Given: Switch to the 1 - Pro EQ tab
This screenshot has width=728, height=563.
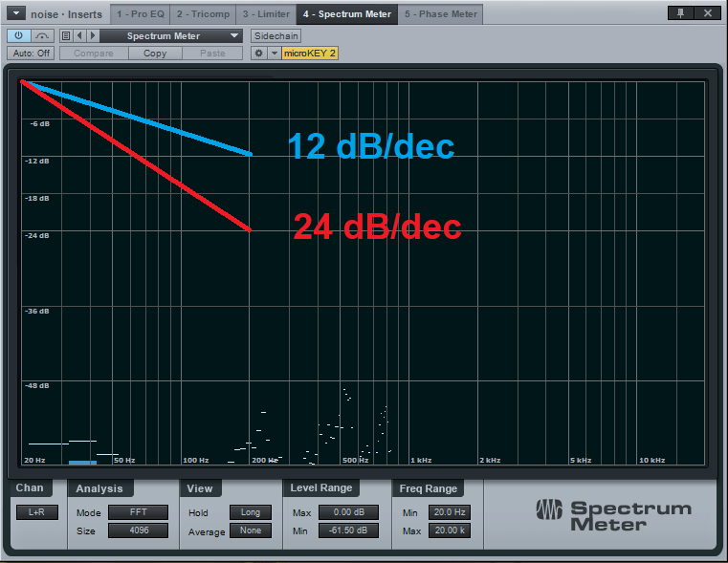Looking at the screenshot, I should click(x=141, y=14).
